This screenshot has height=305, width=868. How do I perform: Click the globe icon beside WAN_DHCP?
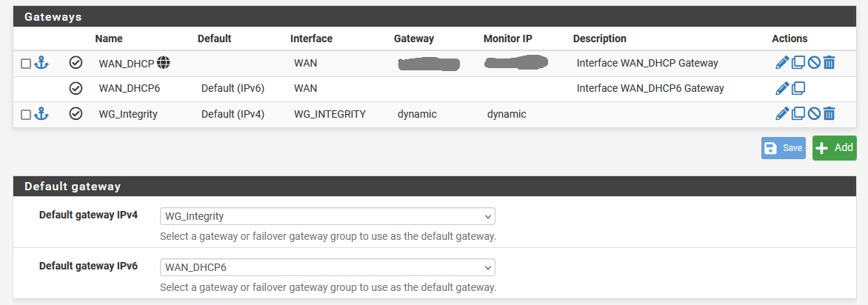[164, 63]
